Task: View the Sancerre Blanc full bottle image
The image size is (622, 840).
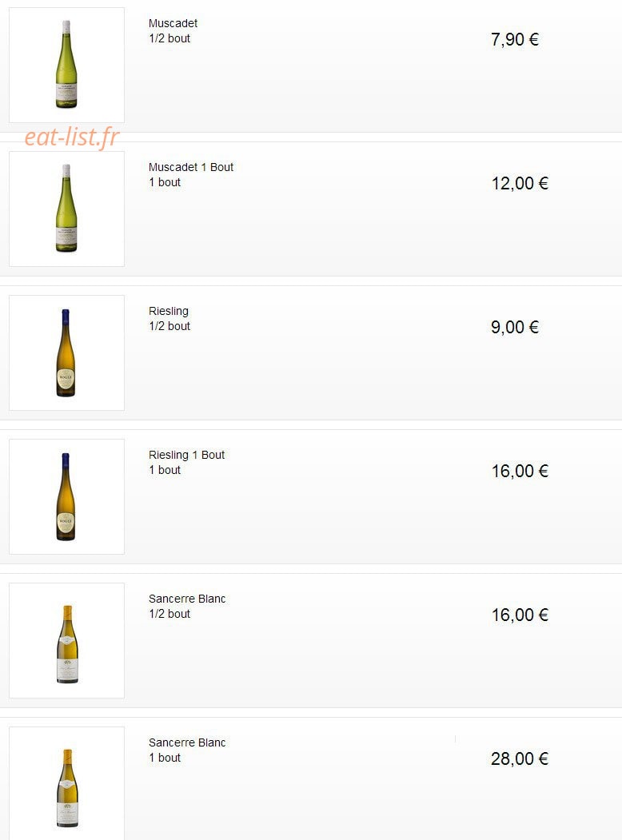Action: (66, 783)
